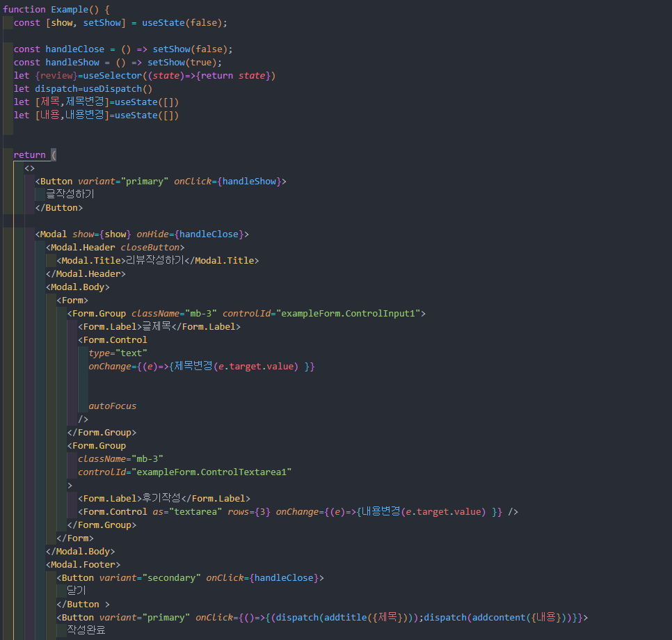Click the "show={show}" attribute on Modal
The image size is (672, 640).
tap(102, 234)
